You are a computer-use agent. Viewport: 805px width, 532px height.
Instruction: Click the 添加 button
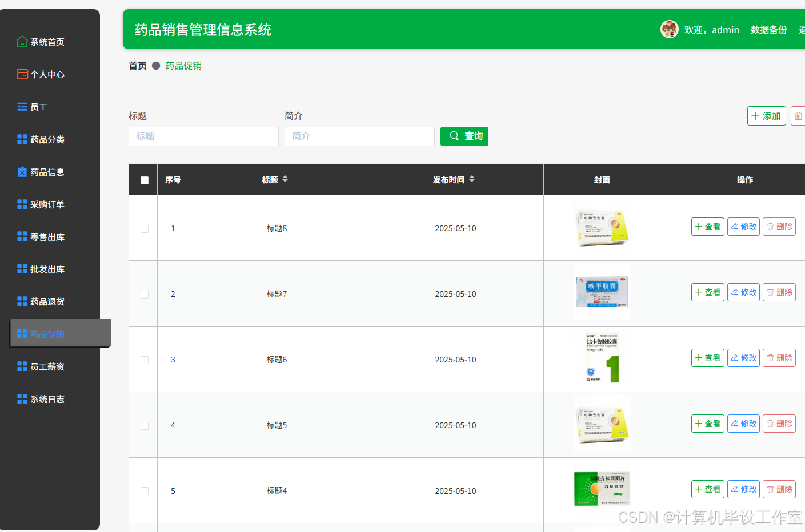pos(767,116)
